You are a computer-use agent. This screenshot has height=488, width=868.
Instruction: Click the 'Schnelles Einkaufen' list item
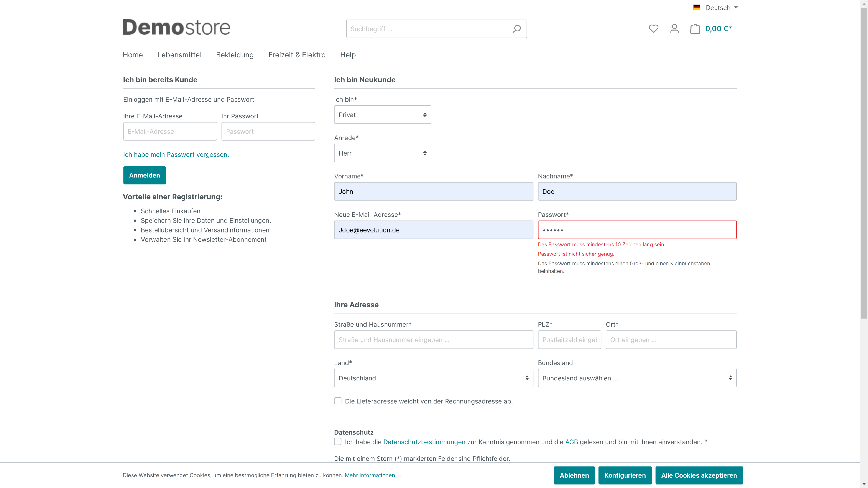[171, 211]
